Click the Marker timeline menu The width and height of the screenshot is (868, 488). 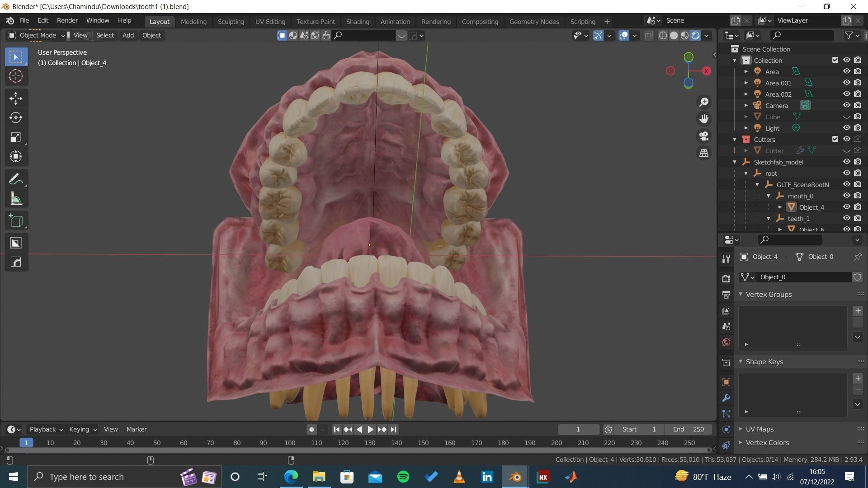(137, 429)
